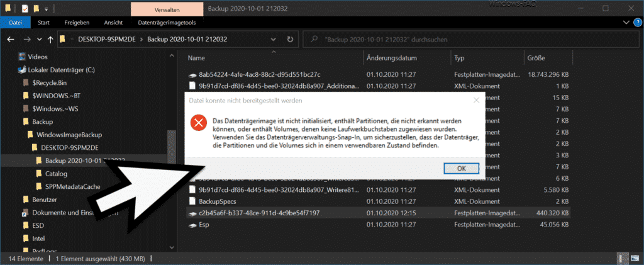Select the Verwalten contextual tab
644x265 pixels.
(x=167, y=9)
